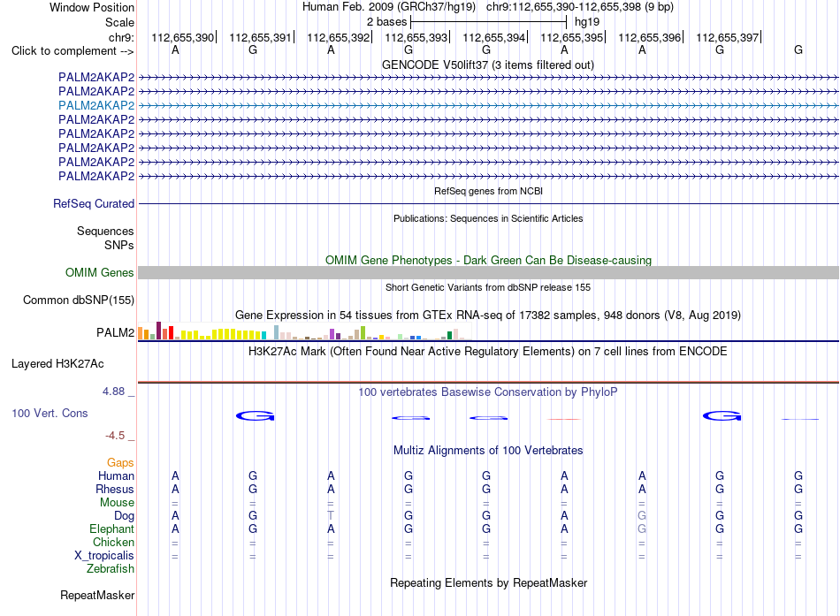Click the T mismatch in Dog row

tap(331, 516)
